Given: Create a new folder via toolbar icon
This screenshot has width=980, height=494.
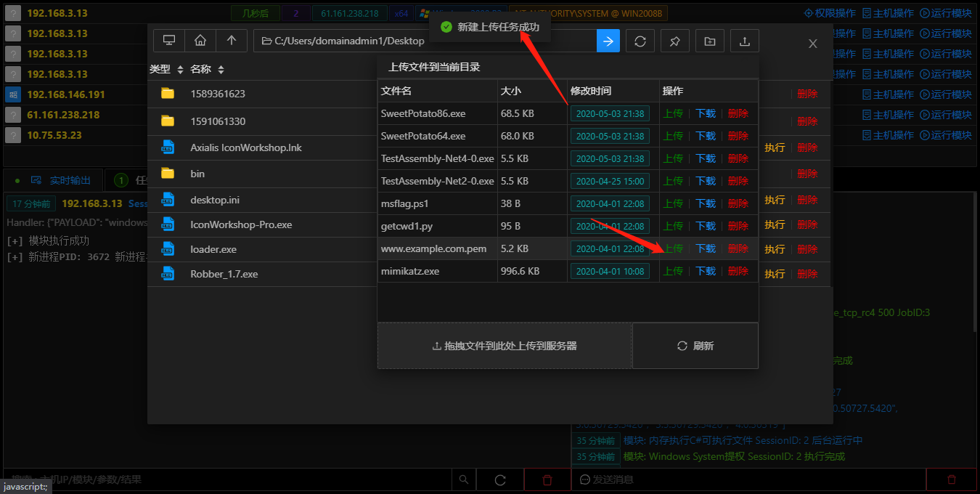Looking at the screenshot, I should [x=710, y=41].
